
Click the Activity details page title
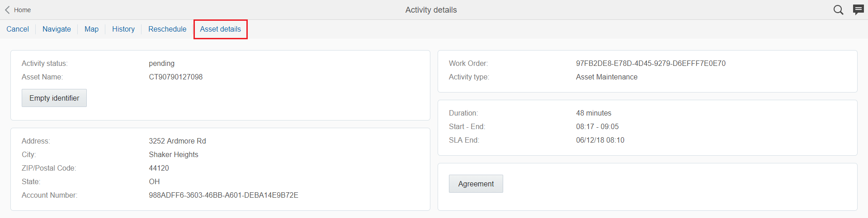[x=431, y=10]
